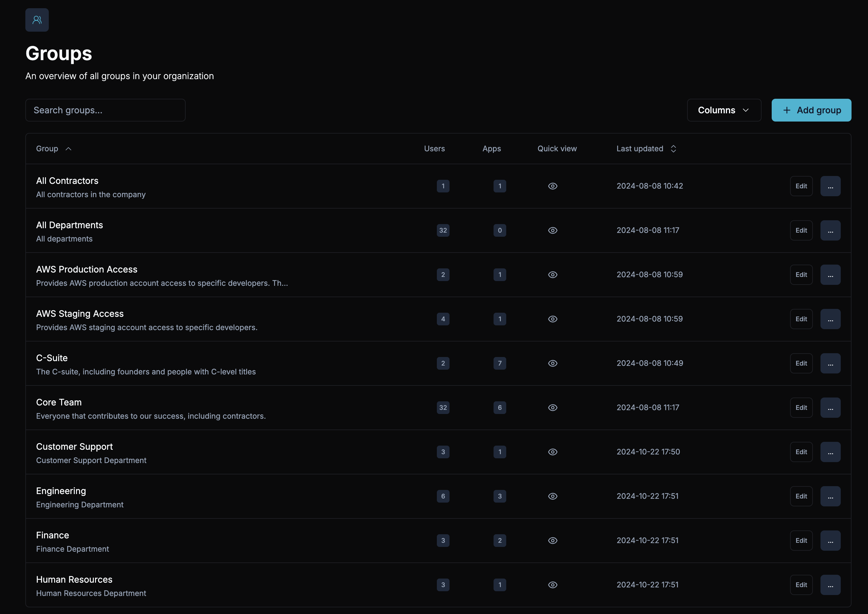Edit the AWS Staging Access group
Screen dimensions: 868x614
pyautogui.click(x=801, y=319)
